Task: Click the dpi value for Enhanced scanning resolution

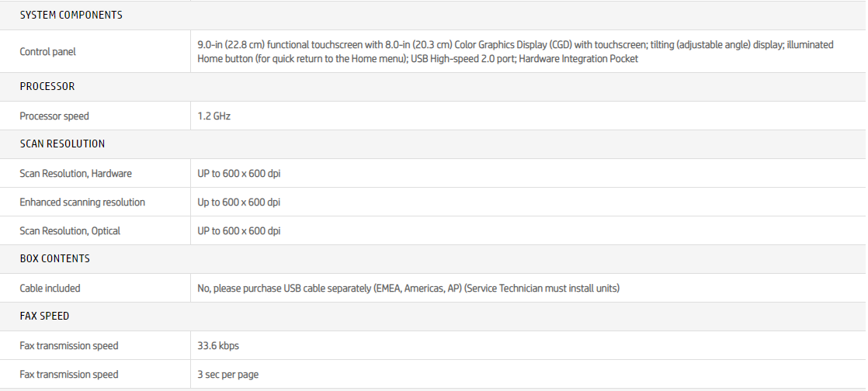Action: (x=239, y=202)
